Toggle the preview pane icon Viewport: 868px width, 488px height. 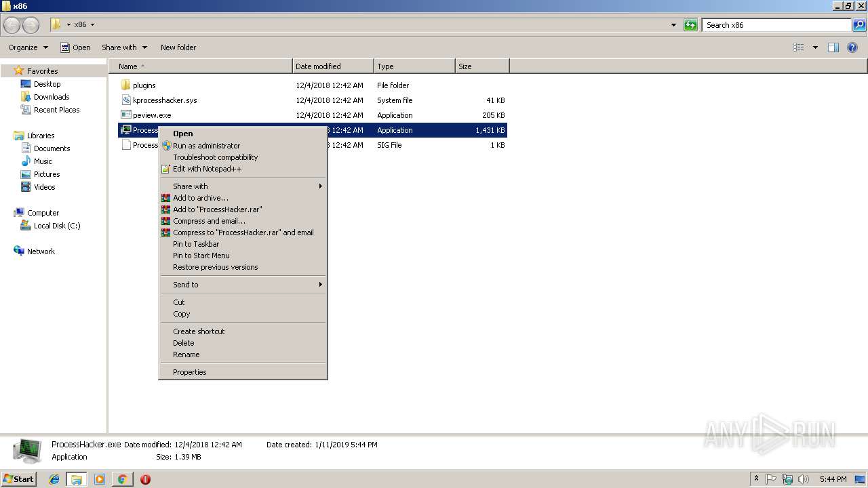point(833,47)
